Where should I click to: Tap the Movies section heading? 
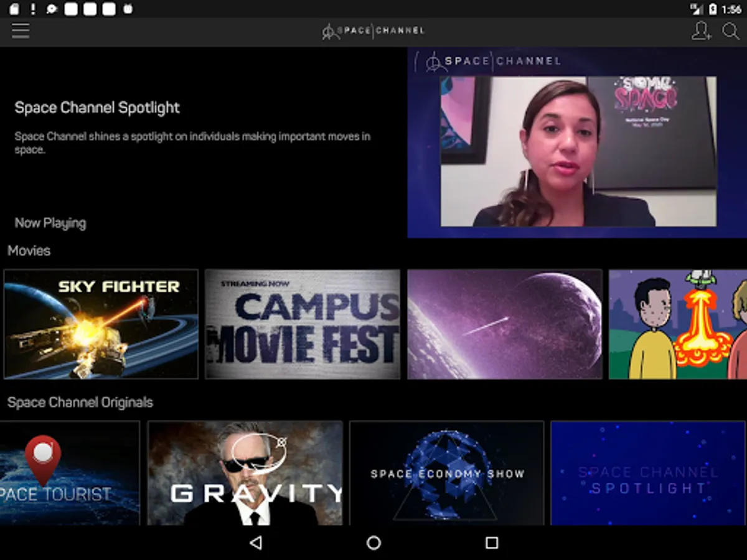coord(29,251)
